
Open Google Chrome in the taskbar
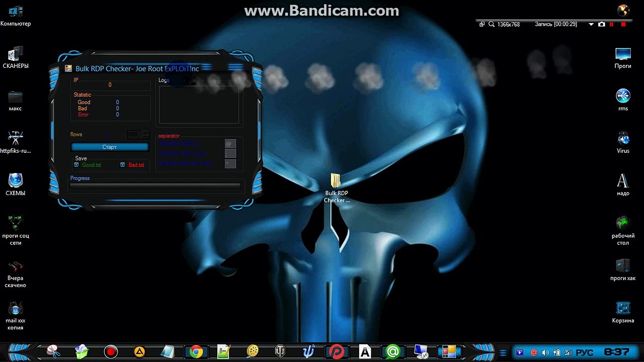coord(196,351)
